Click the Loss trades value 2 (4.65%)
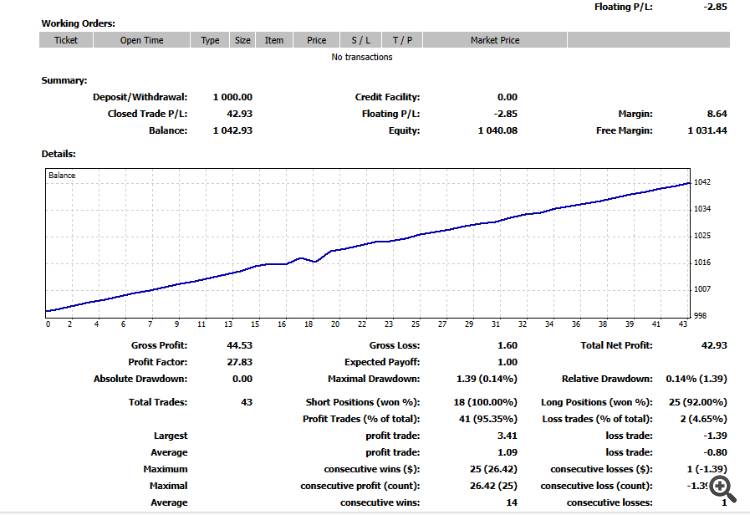 (x=703, y=419)
